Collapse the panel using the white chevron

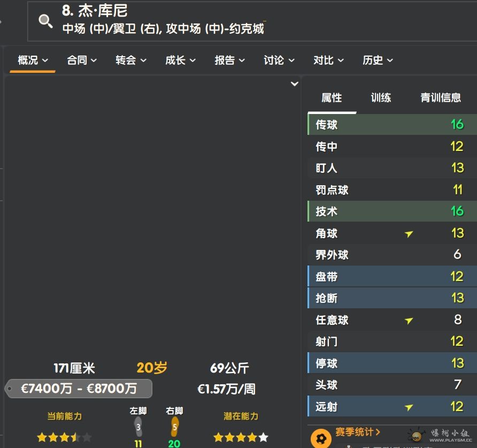294,84
